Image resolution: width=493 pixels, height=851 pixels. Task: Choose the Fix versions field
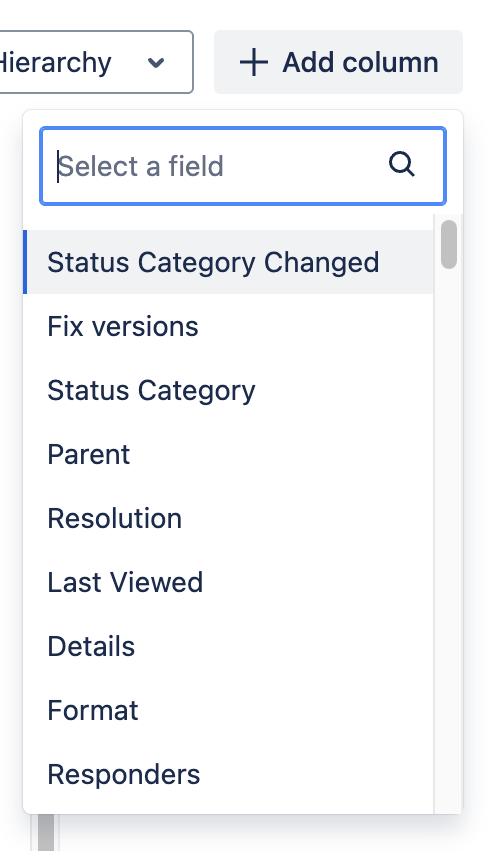pyautogui.click(x=228, y=326)
